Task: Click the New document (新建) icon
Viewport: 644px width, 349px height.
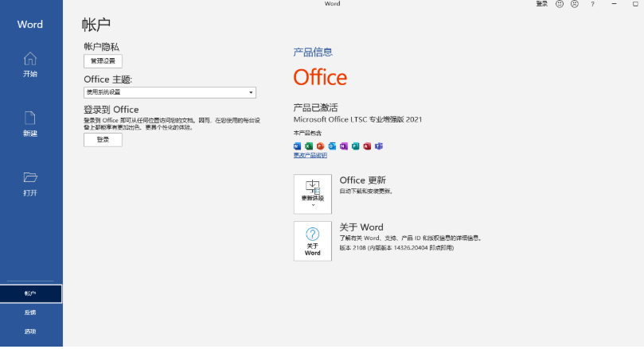Action: click(30, 118)
